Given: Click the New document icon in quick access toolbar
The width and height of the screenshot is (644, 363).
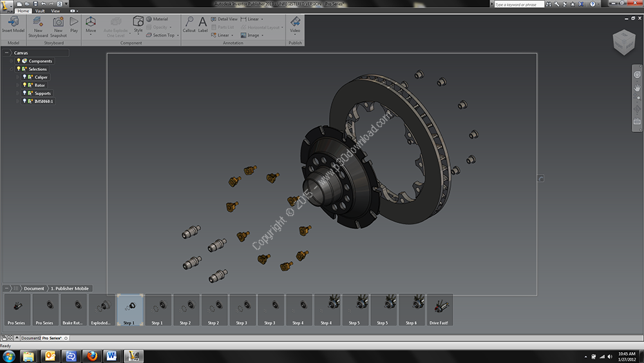Looking at the screenshot, I should click(x=19, y=4).
